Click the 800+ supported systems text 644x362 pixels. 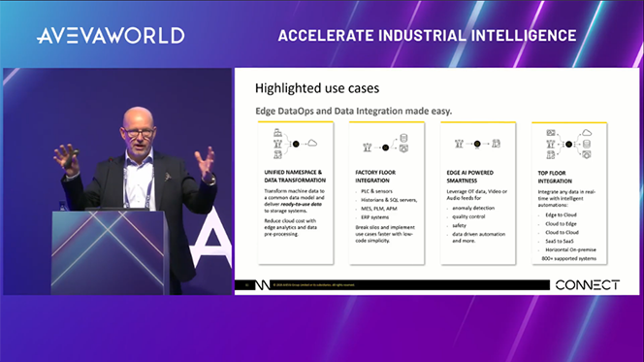pyautogui.click(x=569, y=258)
